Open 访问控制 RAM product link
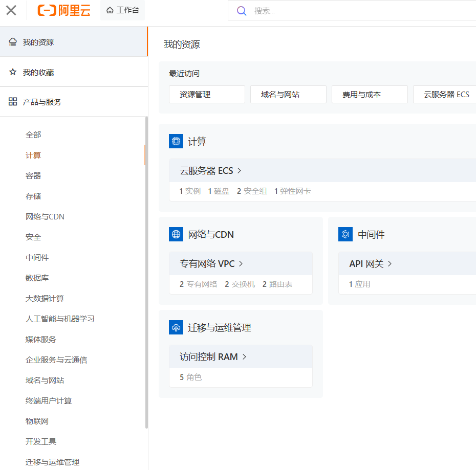Viewport: 476px width, 470px height. point(209,357)
